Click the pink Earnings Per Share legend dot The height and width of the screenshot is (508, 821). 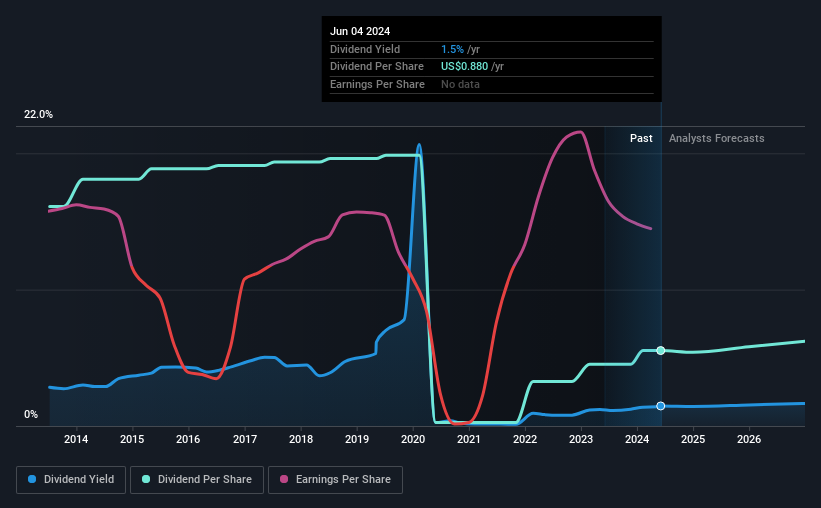284,479
